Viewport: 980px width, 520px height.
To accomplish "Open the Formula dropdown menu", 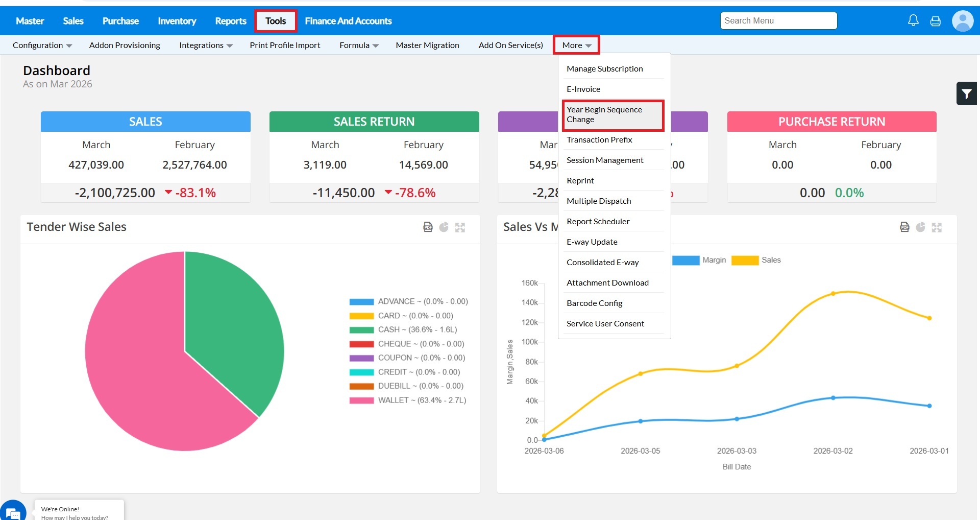I will (359, 45).
